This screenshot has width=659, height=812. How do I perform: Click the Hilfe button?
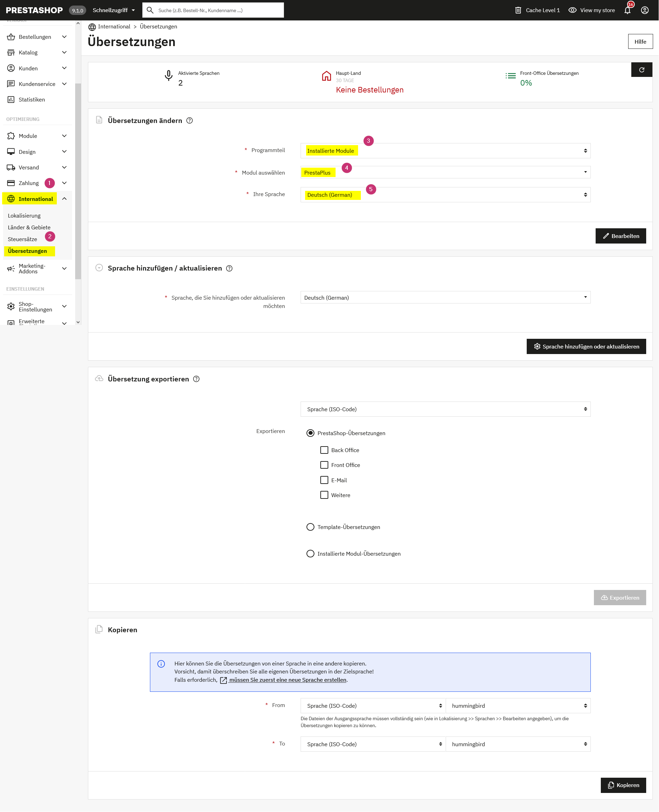point(640,42)
